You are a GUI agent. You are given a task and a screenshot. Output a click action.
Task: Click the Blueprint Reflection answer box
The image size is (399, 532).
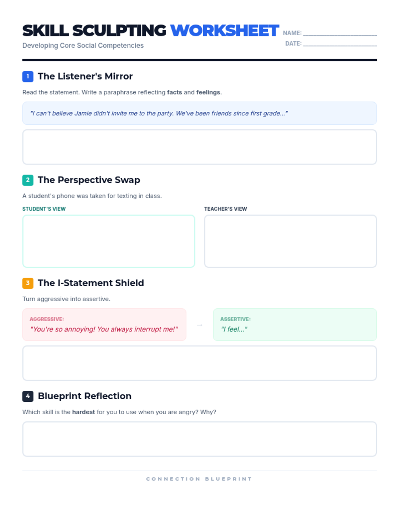(x=199, y=439)
